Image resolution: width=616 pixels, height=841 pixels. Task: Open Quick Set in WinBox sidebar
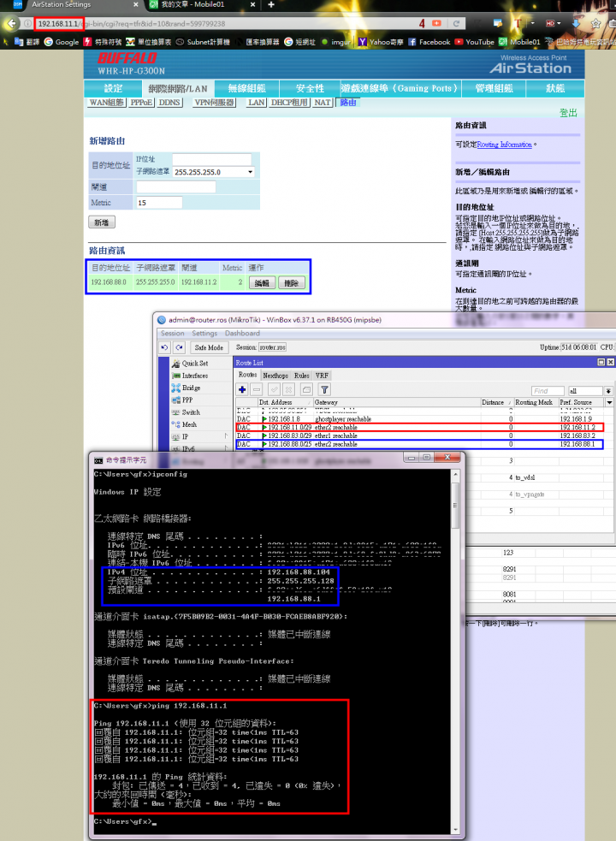190,363
